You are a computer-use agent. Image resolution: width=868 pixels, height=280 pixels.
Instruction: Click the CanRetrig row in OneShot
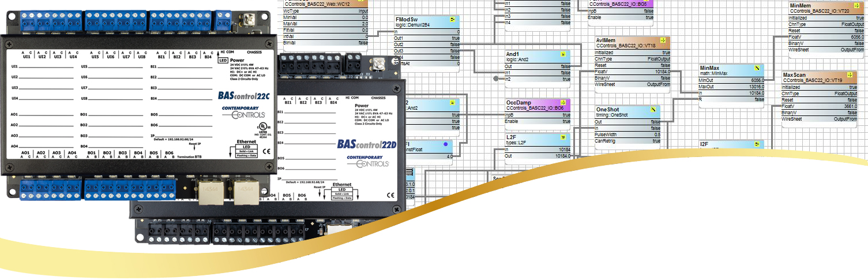[x=628, y=141]
